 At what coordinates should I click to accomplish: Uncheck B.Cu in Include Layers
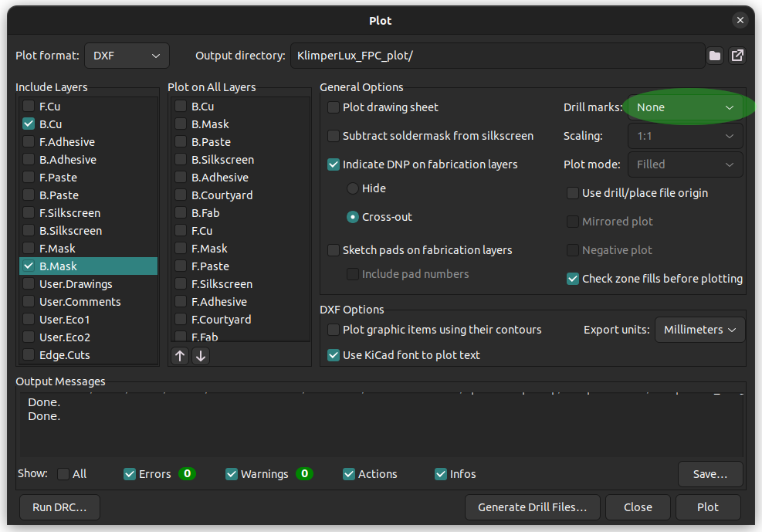click(29, 124)
